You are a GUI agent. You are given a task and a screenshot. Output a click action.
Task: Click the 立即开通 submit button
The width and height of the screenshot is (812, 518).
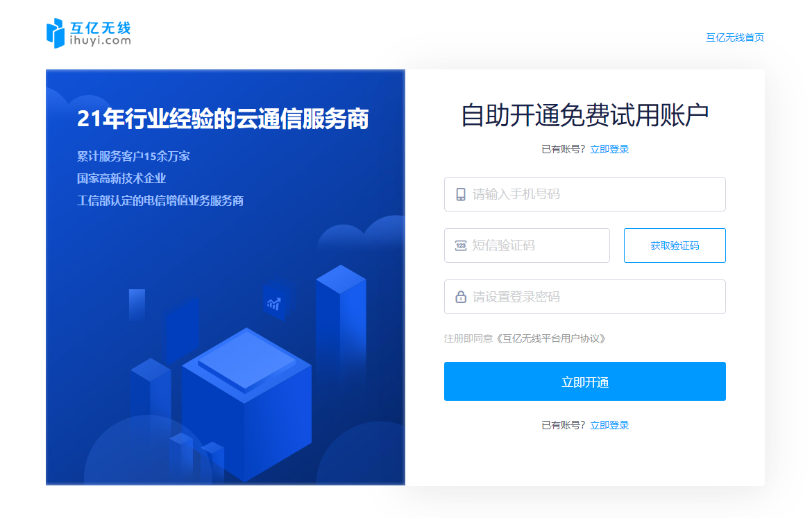click(x=584, y=381)
